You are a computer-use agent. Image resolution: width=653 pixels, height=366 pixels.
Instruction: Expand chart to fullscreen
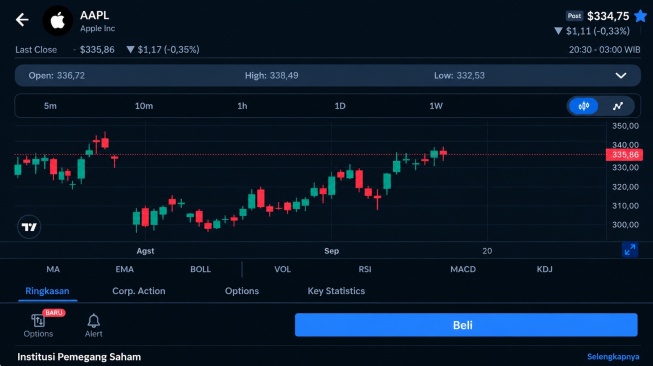[x=630, y=250]
